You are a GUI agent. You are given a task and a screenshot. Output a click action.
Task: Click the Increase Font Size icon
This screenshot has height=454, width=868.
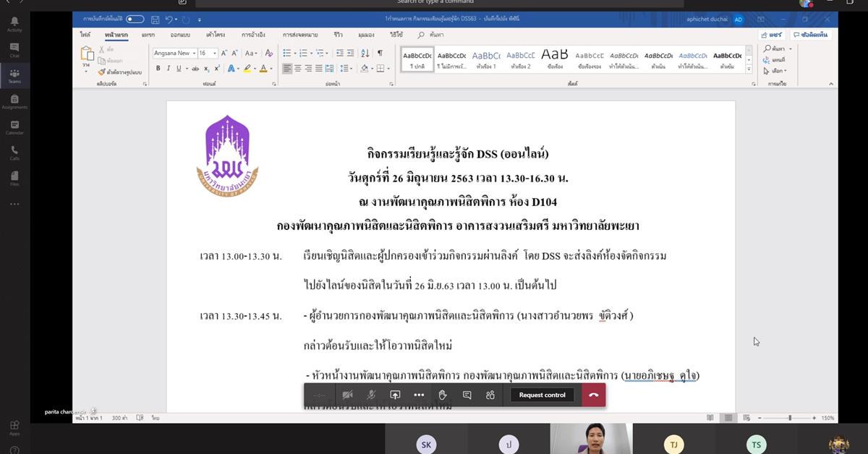[224, 53]
